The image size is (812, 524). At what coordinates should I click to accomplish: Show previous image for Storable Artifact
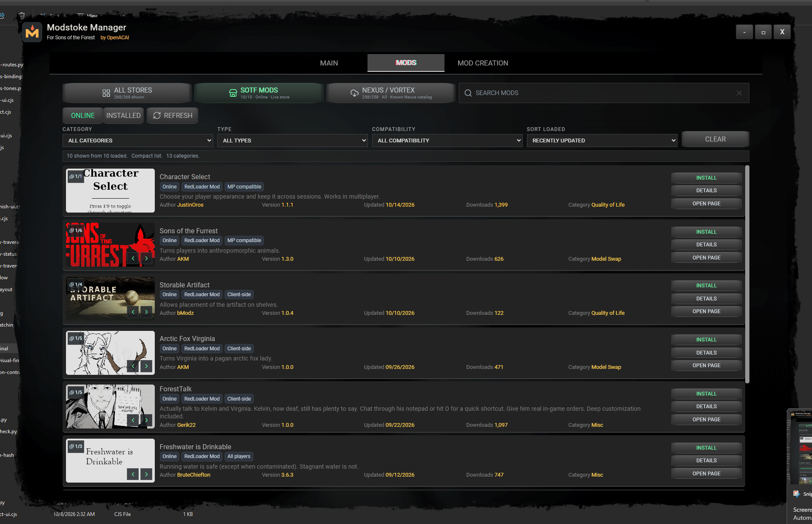133,312
